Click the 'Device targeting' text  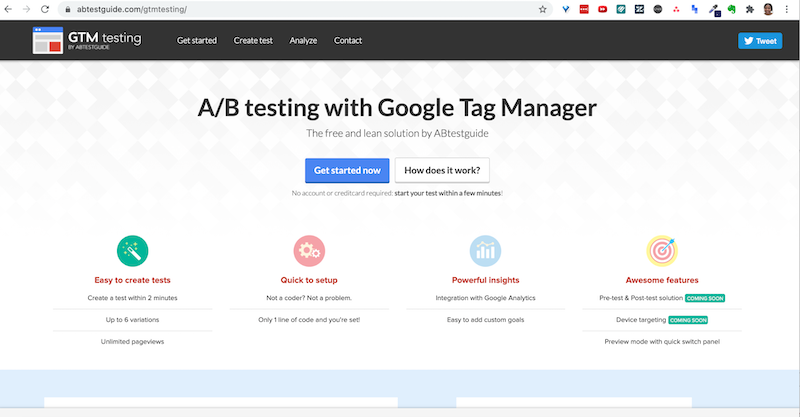[x=641, y=320]
